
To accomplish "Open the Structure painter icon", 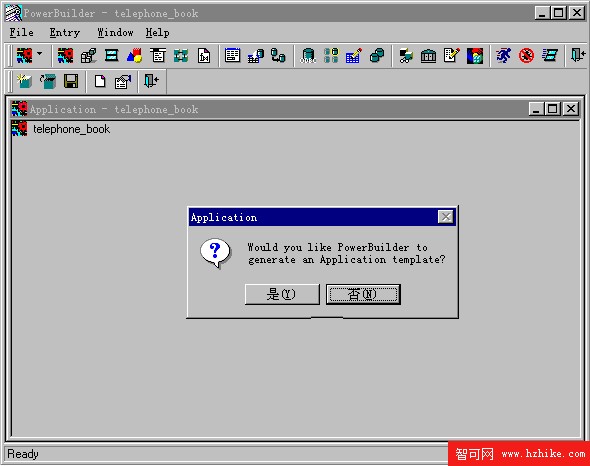I will (x=181, y=56).
